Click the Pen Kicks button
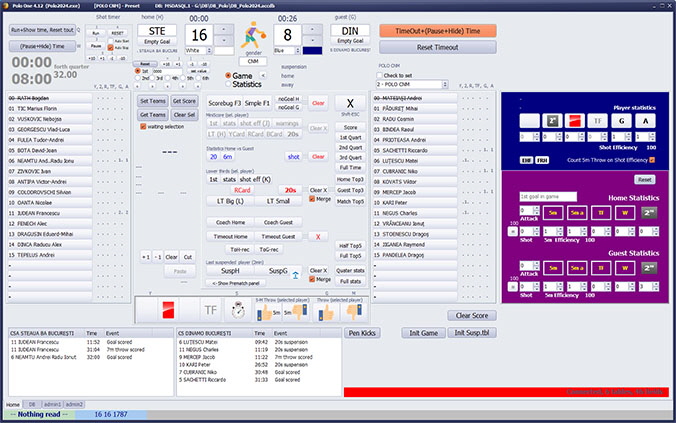 (x=362, y=333)
